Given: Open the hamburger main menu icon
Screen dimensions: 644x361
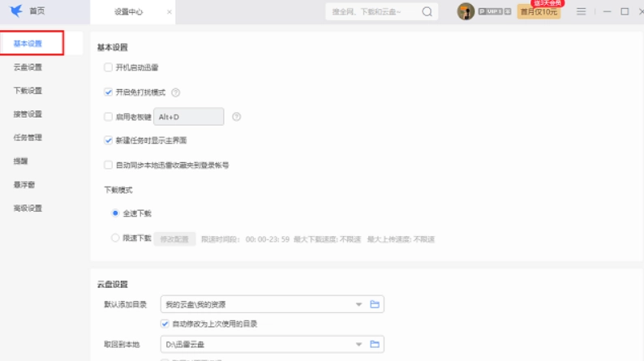Looking at the screenshot, I should 581,11.
